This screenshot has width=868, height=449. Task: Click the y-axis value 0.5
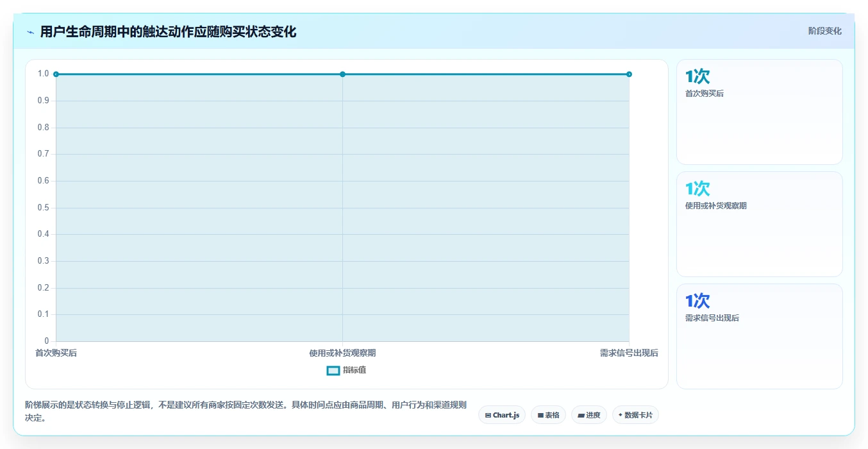pyautogui.click(x=44, y=207)
